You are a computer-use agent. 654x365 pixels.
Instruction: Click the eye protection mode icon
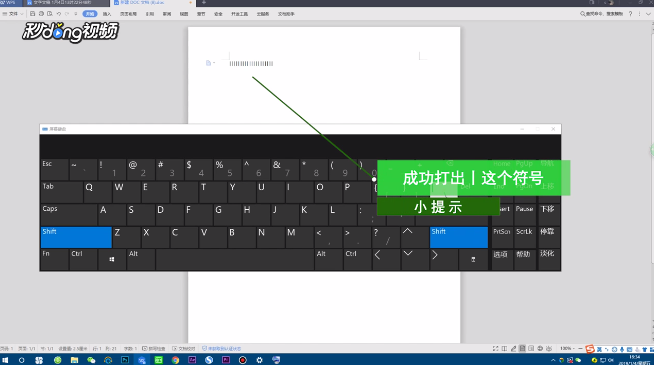549,348
